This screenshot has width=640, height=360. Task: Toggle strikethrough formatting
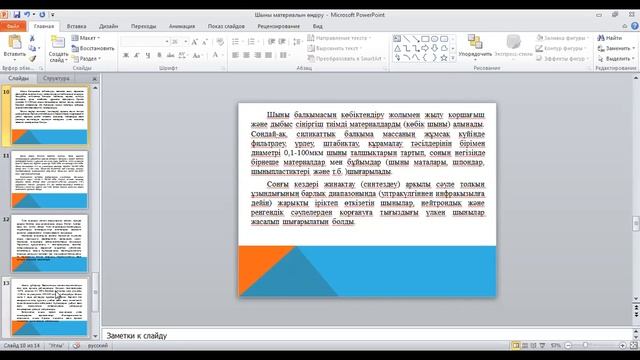point(171,55)
